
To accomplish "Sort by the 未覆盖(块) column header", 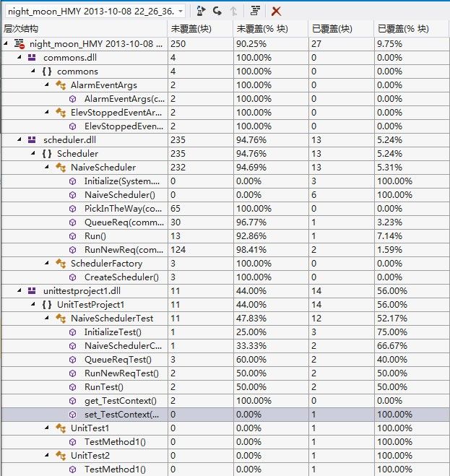I will 200,29.
